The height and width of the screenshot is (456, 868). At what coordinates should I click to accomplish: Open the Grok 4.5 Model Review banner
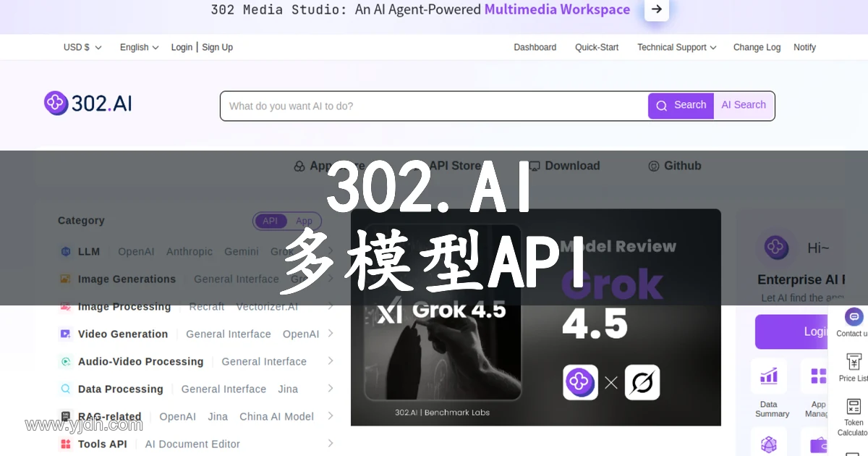(535, 317)
